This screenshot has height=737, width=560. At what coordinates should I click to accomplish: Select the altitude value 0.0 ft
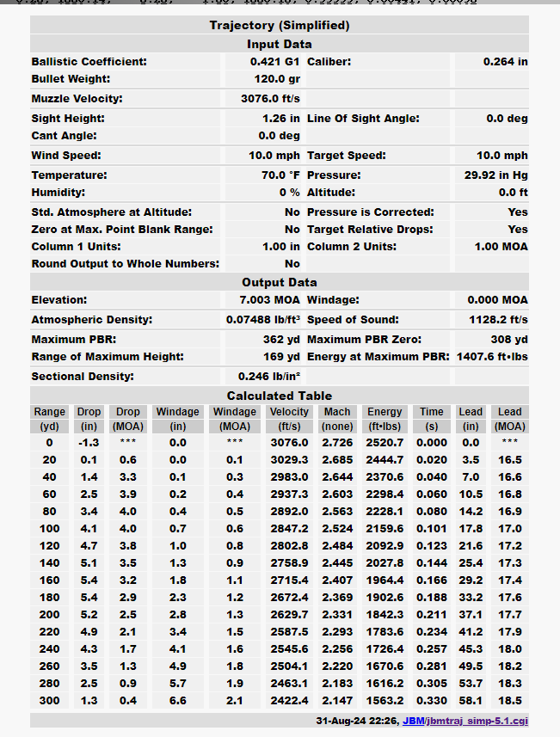click(x=513, y=193)
